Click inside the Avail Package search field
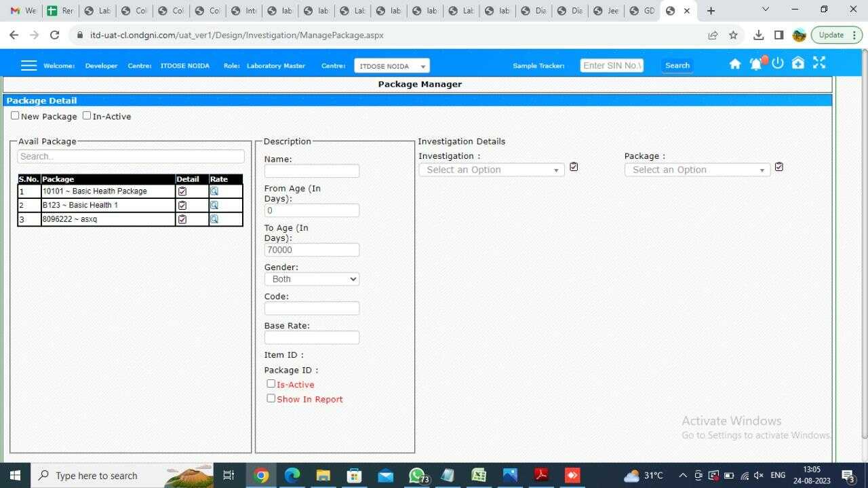This screenshot has height=488, width=868. tap(130, 156)
